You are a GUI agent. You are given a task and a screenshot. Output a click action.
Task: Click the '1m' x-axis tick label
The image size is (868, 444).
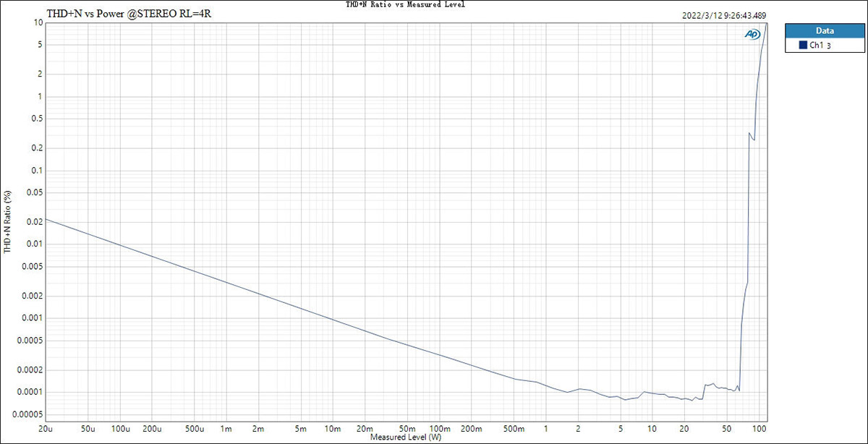click(x=226, y=427)
